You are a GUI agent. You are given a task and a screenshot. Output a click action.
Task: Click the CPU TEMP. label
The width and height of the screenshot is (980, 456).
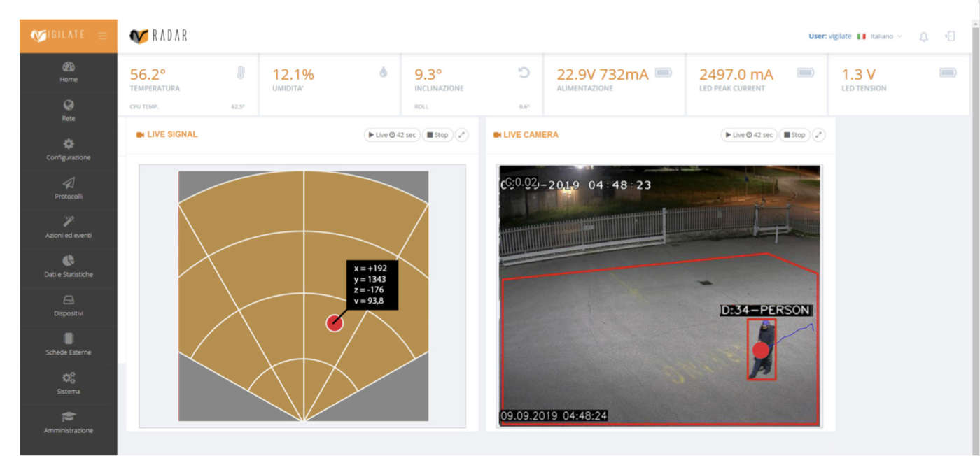click(144, 107)
